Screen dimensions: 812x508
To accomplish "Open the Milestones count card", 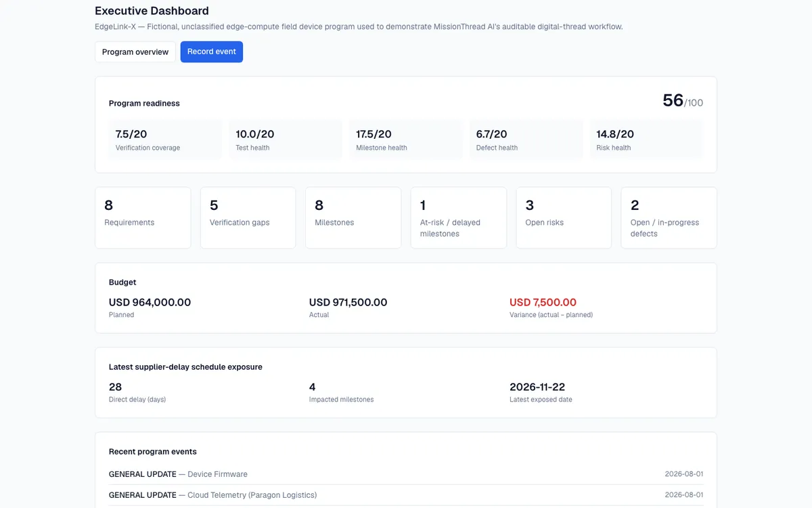I will pos(353,218).
